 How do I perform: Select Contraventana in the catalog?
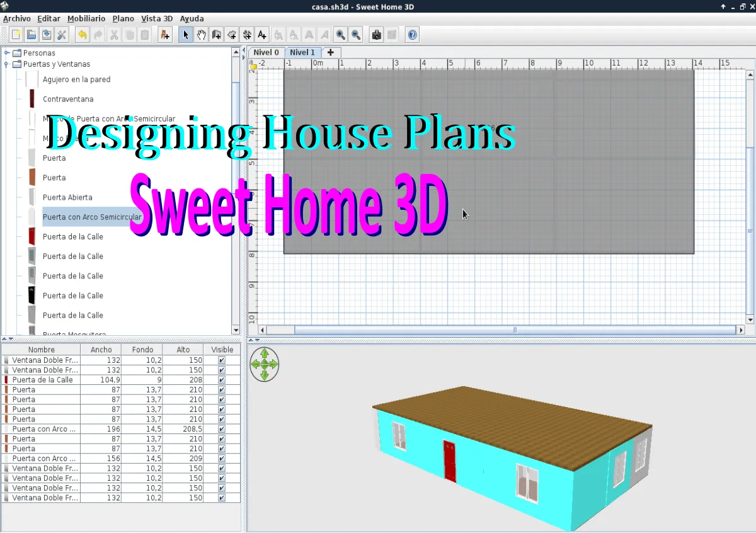click(68, 99)
